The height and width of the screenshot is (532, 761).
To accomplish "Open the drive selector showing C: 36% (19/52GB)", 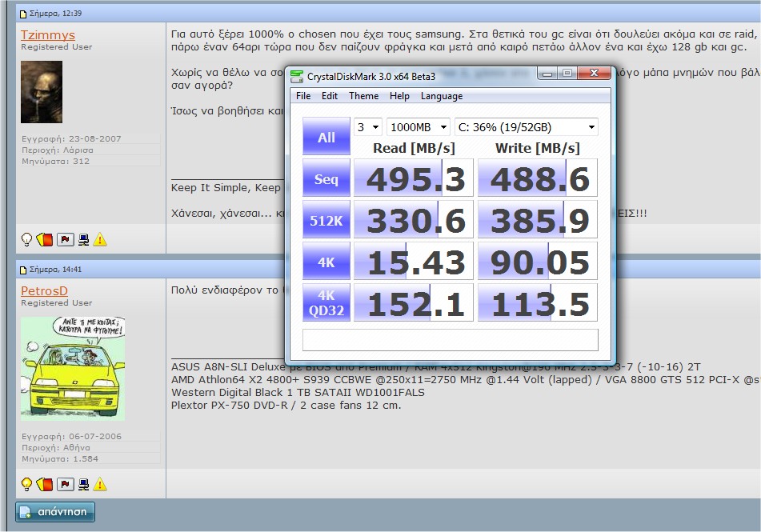I will 526,127.
